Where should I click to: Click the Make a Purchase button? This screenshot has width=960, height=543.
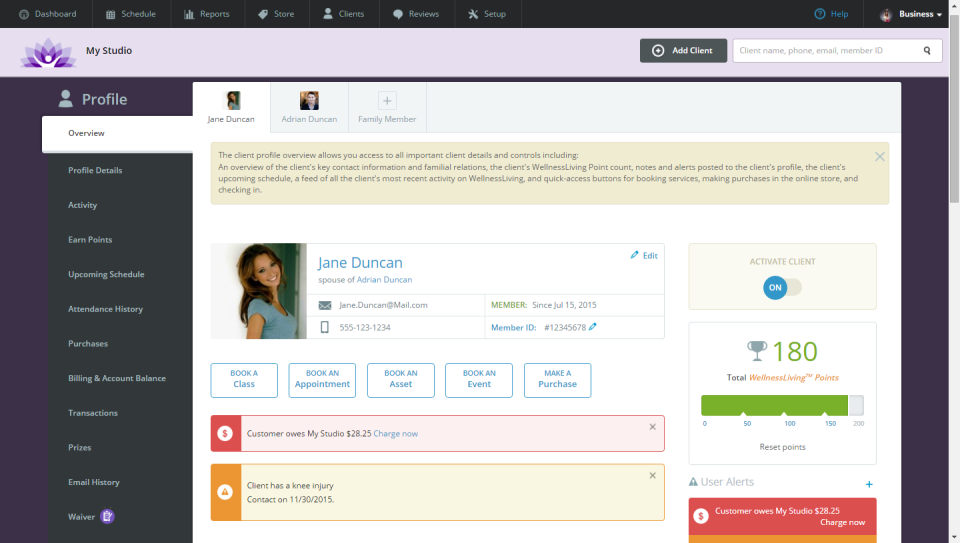[x=558, y=380]
